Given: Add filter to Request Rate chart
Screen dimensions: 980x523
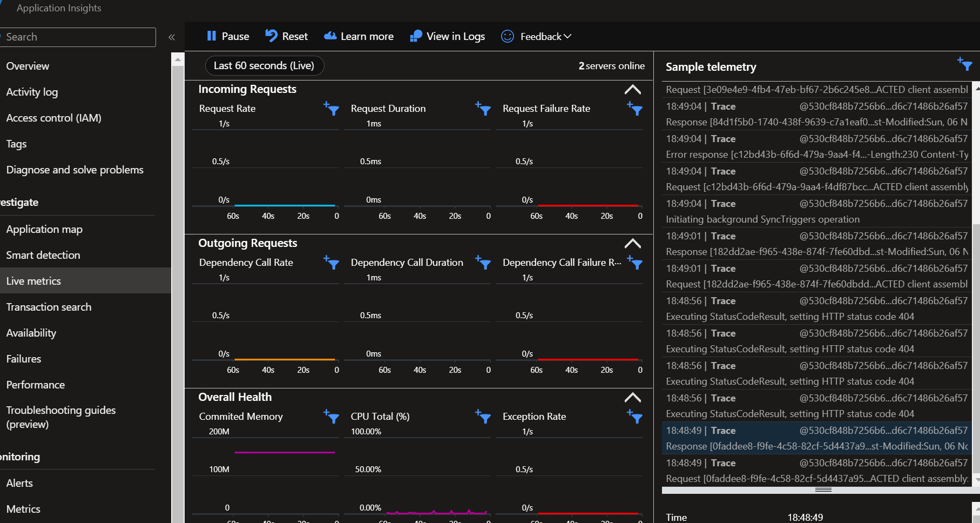Looking at the screenshot, I should [x=332, y=109].
